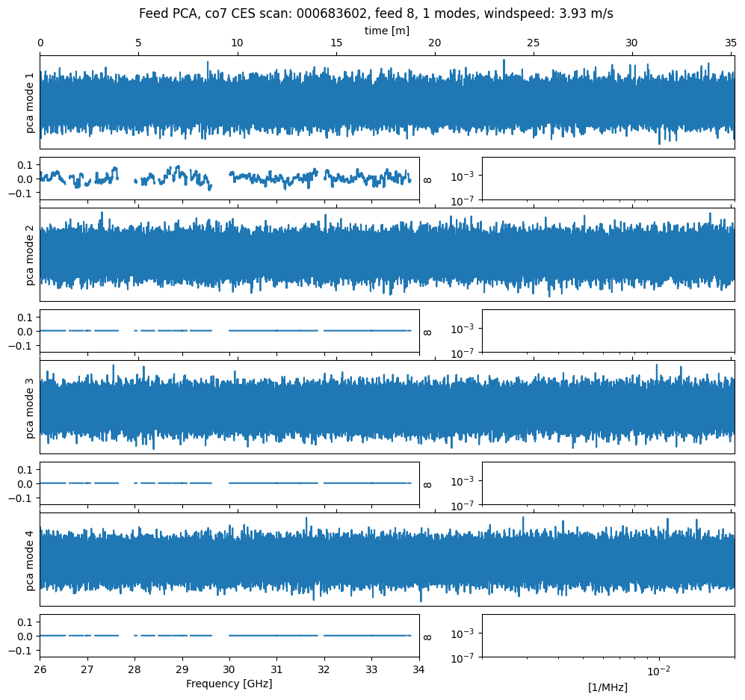Click the 30 tick on the frequency axis

click(x=229, y=669)
